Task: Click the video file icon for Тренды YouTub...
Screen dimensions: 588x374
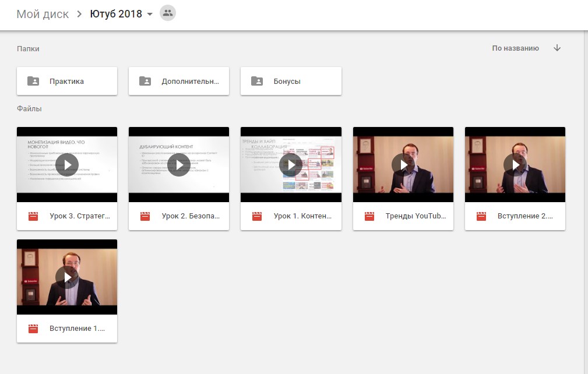Action: coord(369,216)
